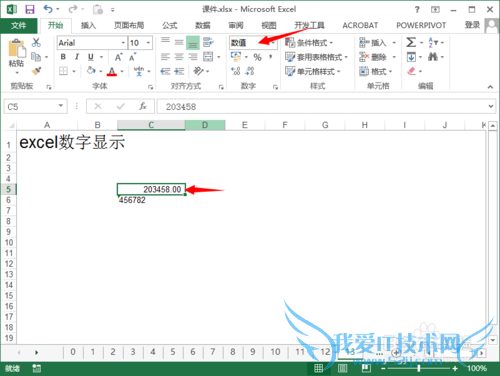Viewport: 500px width, 376px height.
Task: Click the highlighted Bottom Align icon
Action: coord(193,43)
